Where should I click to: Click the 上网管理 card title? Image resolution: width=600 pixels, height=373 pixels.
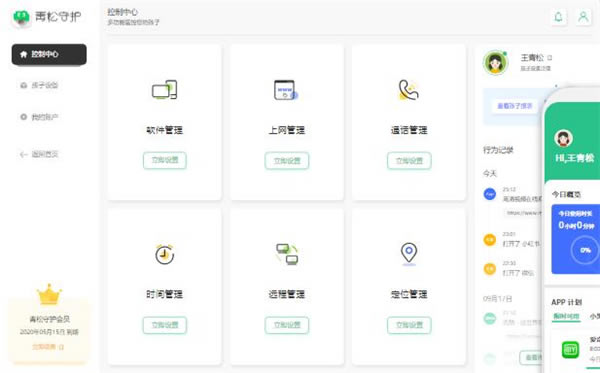[287, 130]
